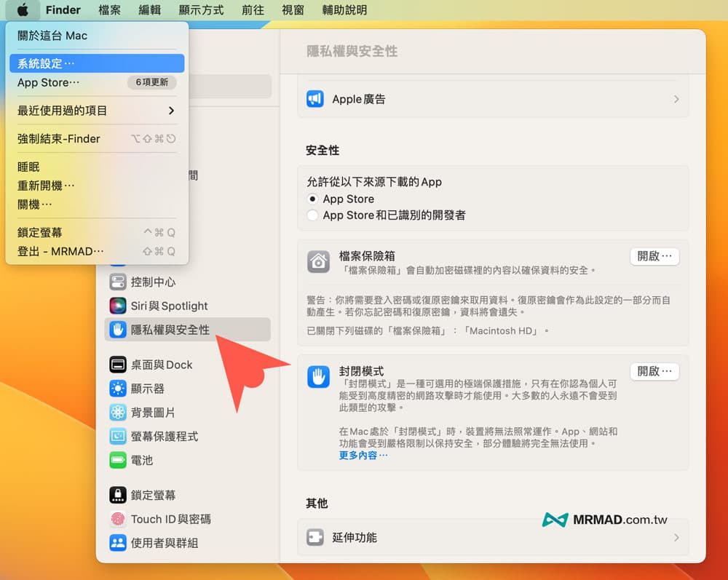Select Siri與Spotlight in the sidebar
The image size is (728, 580).
[x=188, y=306]
